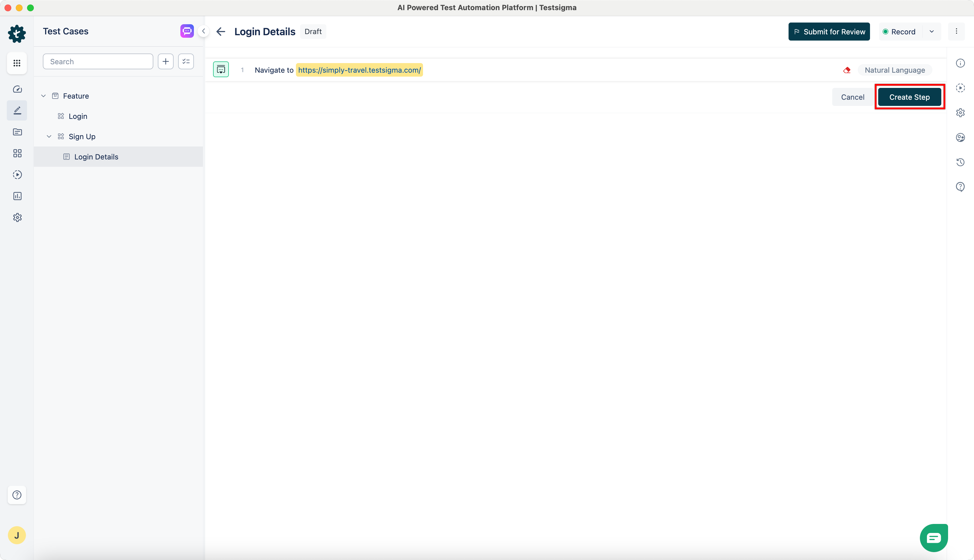974x560 pixels.
Task: Click the Create Step button
Action: [x=909, y=97]
